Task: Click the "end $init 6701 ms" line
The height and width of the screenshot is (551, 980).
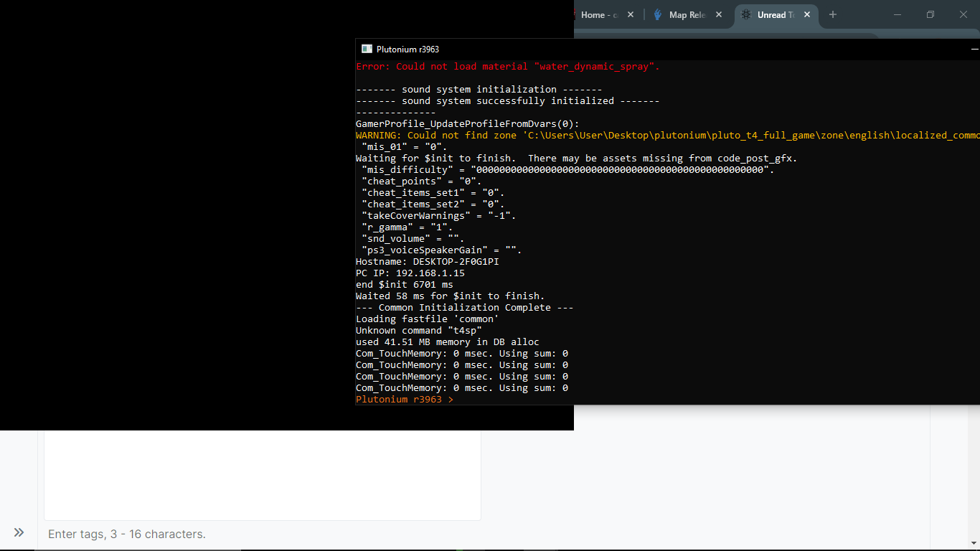Action: pyautogui.click(x=405, y=285)
